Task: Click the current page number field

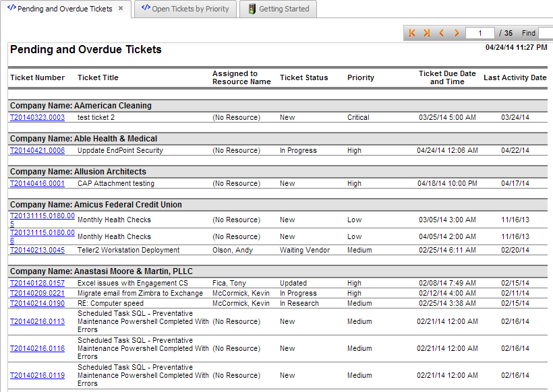Action: [x=480, y=33]
